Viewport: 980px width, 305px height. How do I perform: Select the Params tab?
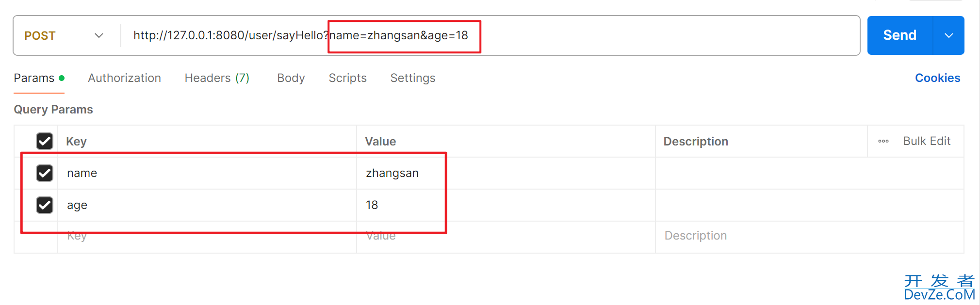pos(39,78)
